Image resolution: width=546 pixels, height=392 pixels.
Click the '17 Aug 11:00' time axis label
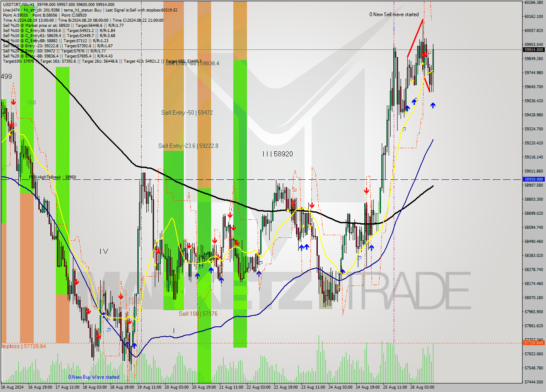pyautogui.click(x=68, y=387)
